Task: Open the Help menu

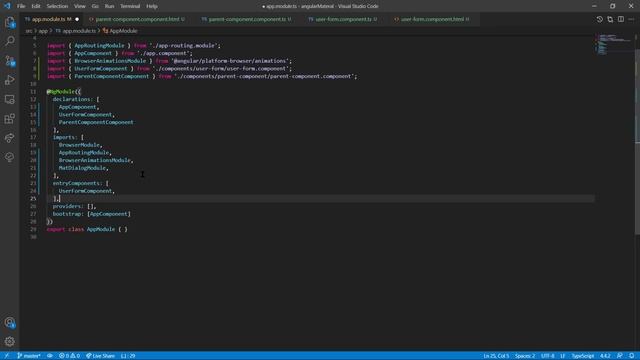Action: click(152, 6)
